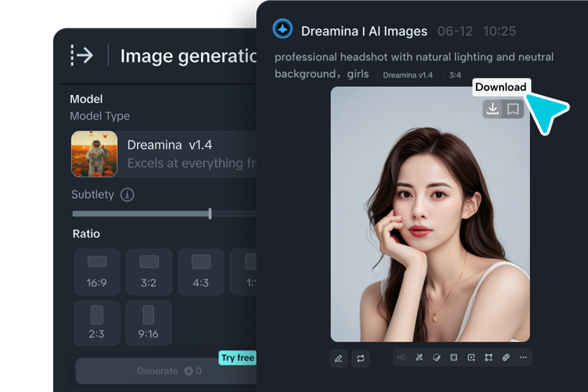Click the Generate button
This screenshot has width=588, height=392.
point(166,371)
